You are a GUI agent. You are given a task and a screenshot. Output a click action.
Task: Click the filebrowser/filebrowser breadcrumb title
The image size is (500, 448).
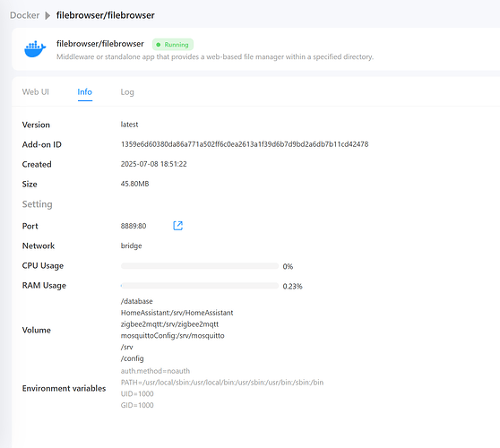106,15
